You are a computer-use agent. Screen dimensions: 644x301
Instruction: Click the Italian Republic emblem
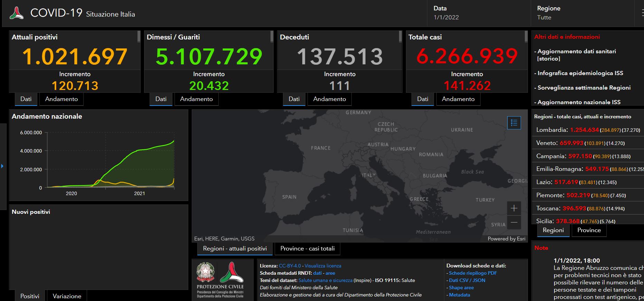pos(205,272)
